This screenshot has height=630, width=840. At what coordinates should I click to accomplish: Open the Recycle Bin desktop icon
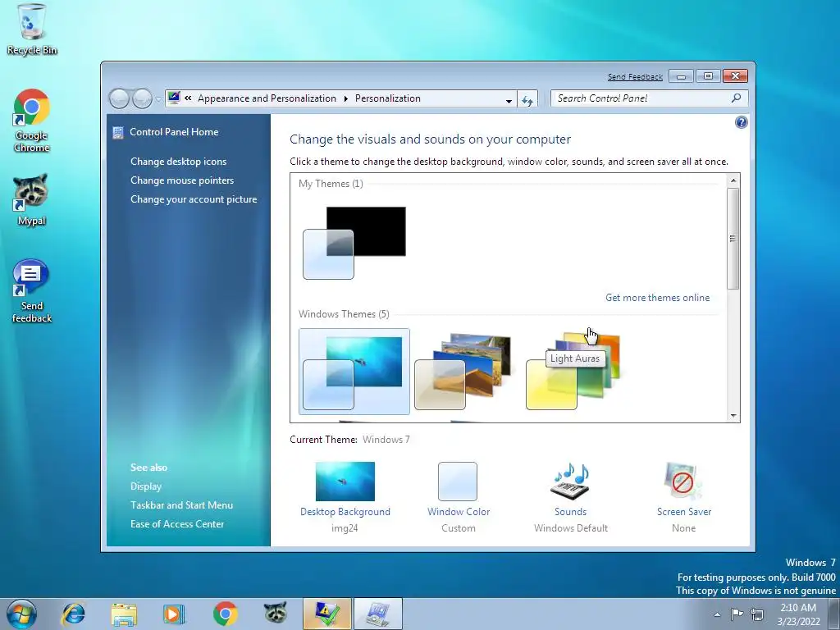tap(32, 30)
